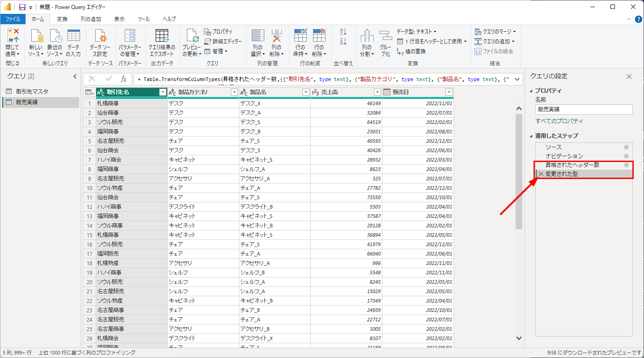The image size is (644, 358).
Task: Click the 閉じて適用 (Close & Apply) icon
Action: coord(12,35)
